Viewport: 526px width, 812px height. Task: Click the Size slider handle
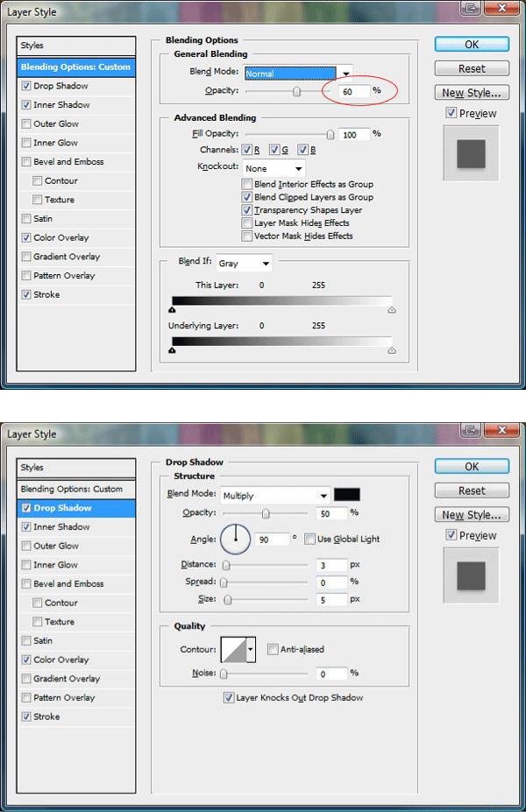[x=228, y=600]
